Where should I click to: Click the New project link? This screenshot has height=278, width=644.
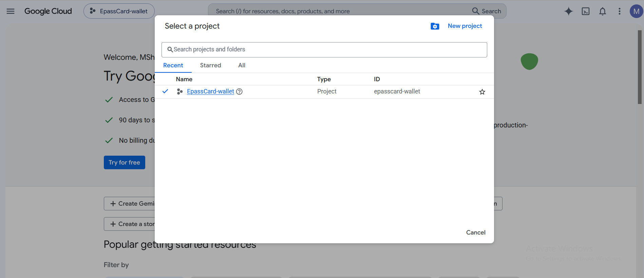click(x=465, y=26)
